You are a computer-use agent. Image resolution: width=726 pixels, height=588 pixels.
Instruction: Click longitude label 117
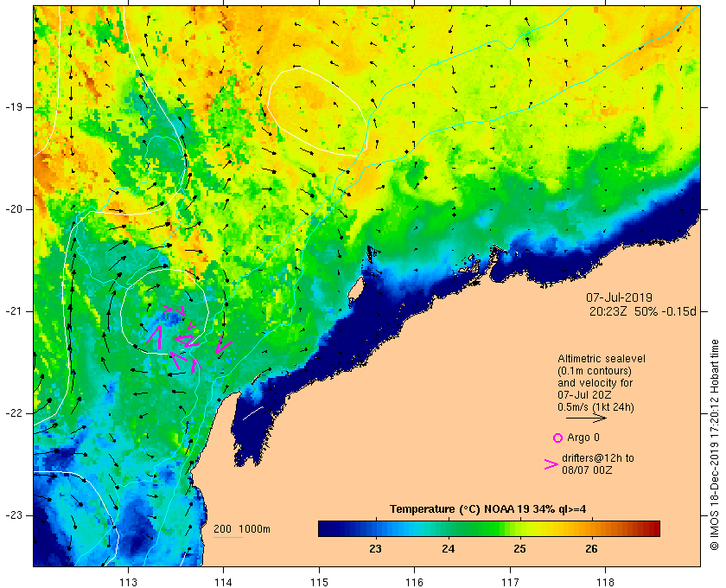click(510, 582)
